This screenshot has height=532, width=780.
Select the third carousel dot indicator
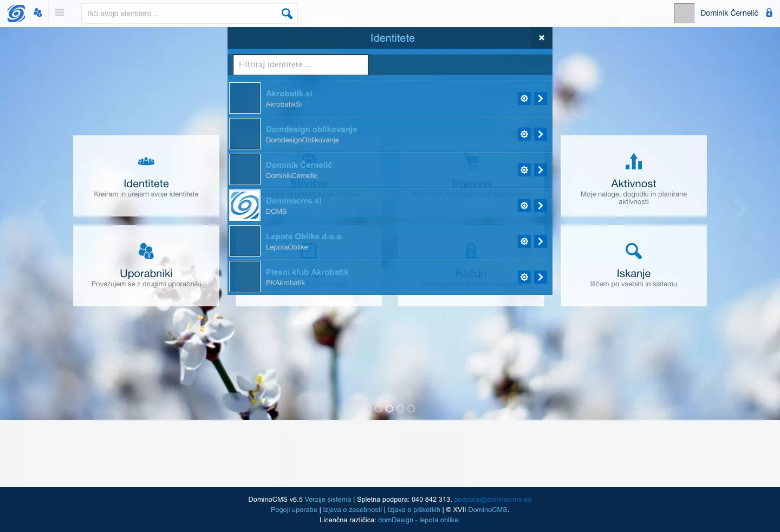[x=389, y=409]
